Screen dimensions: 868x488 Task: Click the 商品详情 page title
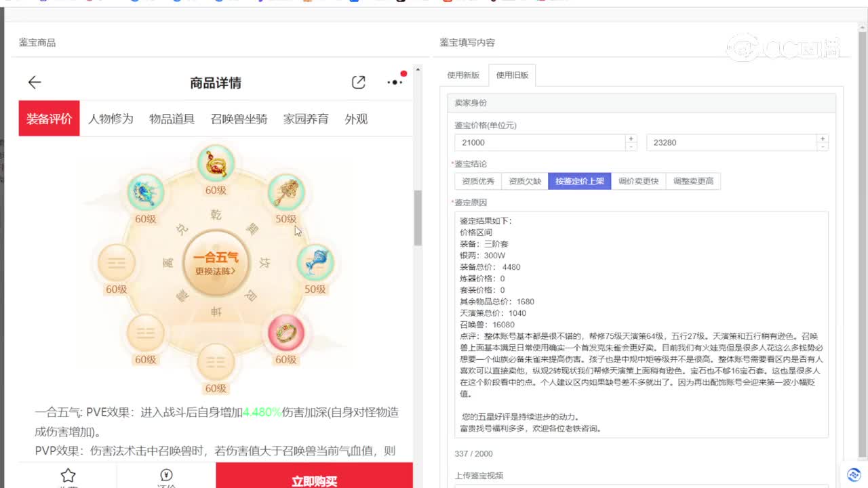(x=216, y=83)
